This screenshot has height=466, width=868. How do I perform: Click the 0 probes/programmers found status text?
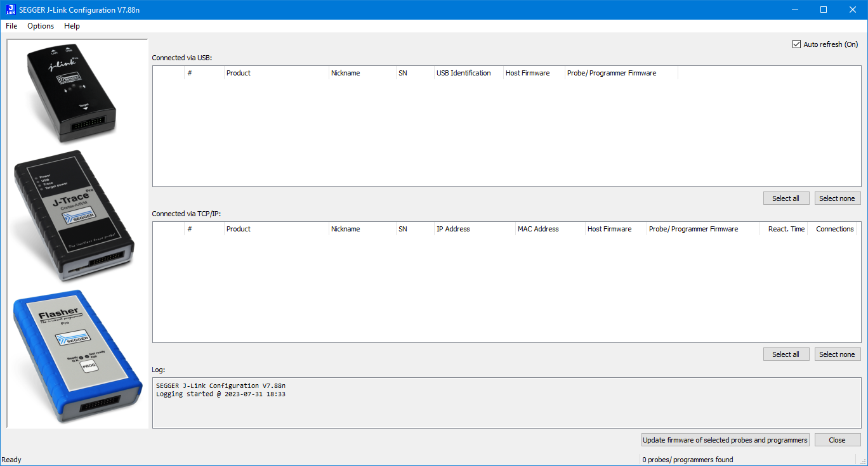click(x=688, y=460)
